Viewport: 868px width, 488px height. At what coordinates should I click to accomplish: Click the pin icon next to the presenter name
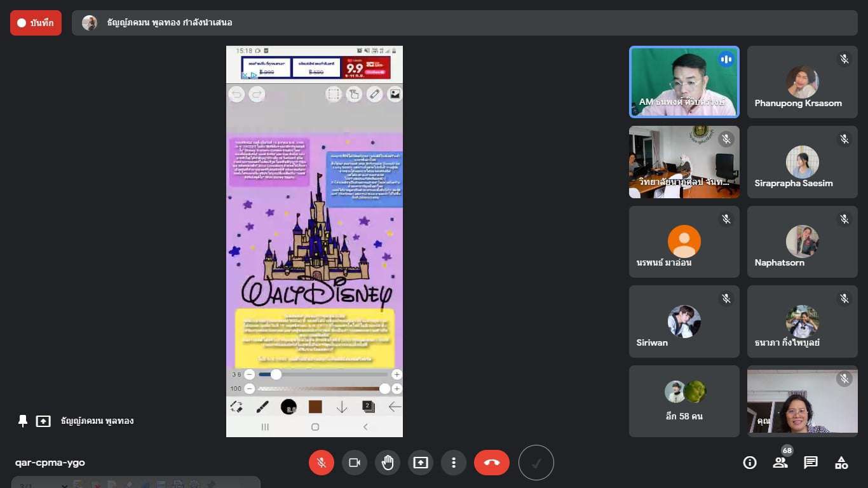coord(23,421)
